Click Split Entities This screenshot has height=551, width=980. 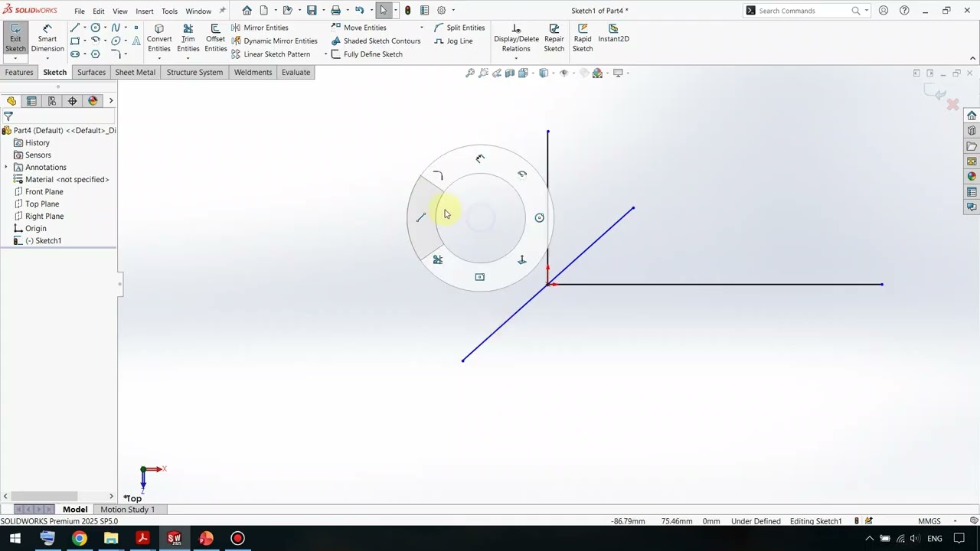point(459,28)
